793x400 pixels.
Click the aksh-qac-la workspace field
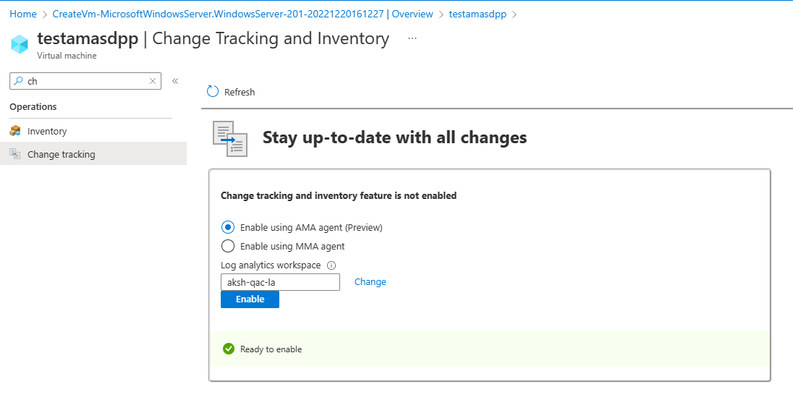[280, 282]
